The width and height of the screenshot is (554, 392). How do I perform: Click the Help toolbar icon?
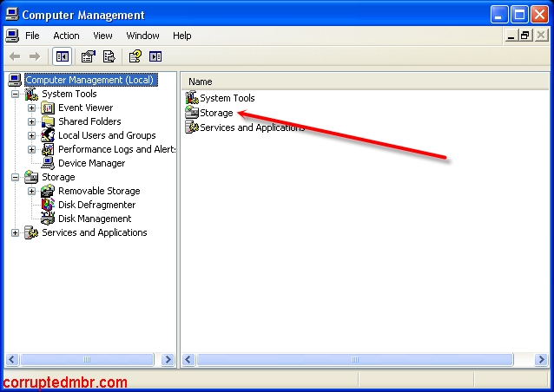tap(135, 56)
